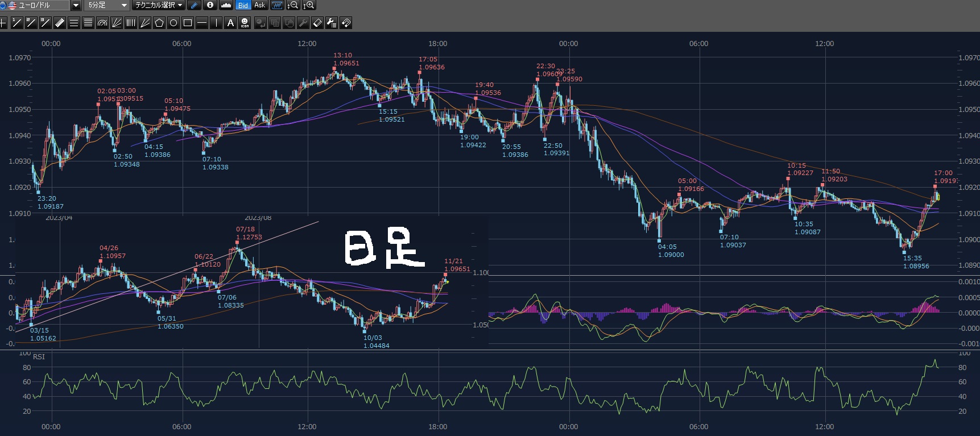Zoom in the chart vertically

point(308,5)
